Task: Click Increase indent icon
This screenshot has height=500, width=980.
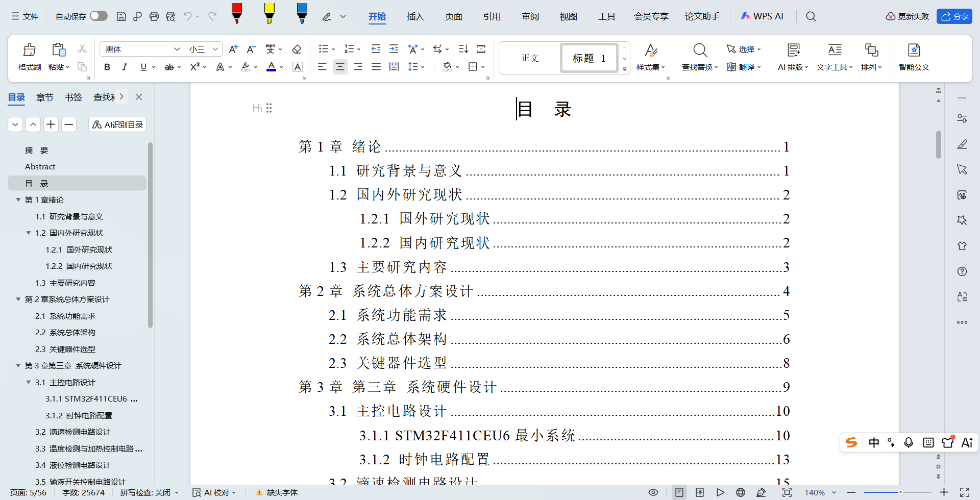Action: (394, 49)
